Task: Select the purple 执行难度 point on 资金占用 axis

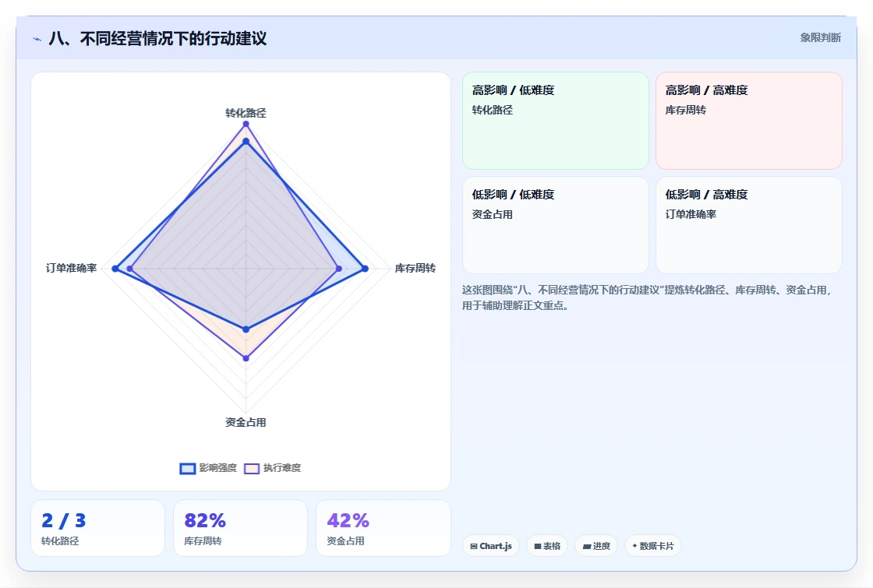Action: [246, 358]
